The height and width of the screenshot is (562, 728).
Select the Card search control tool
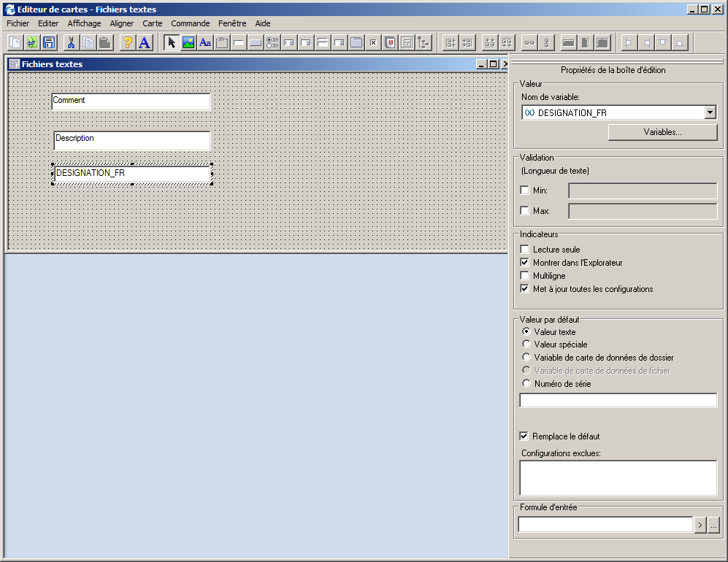click(x=407, y=42)
